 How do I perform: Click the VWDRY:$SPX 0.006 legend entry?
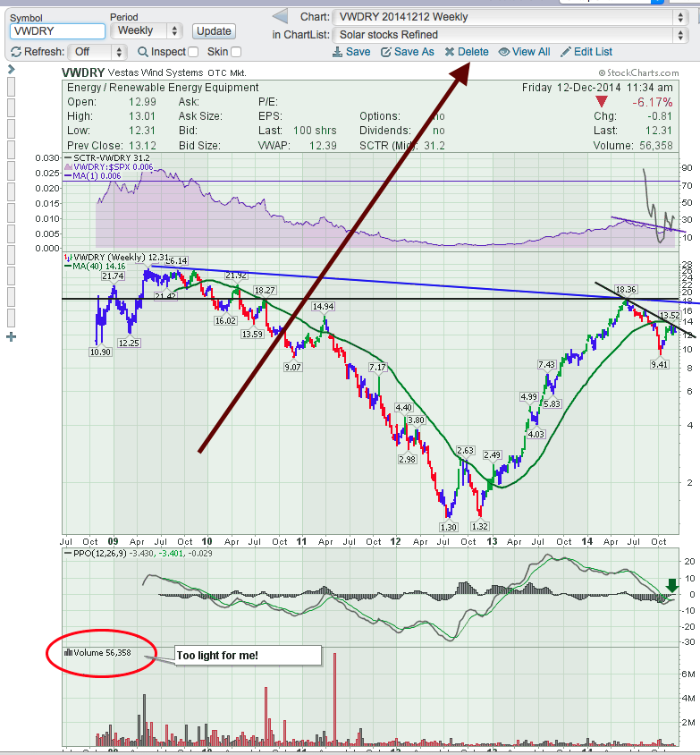pos(109,167)
